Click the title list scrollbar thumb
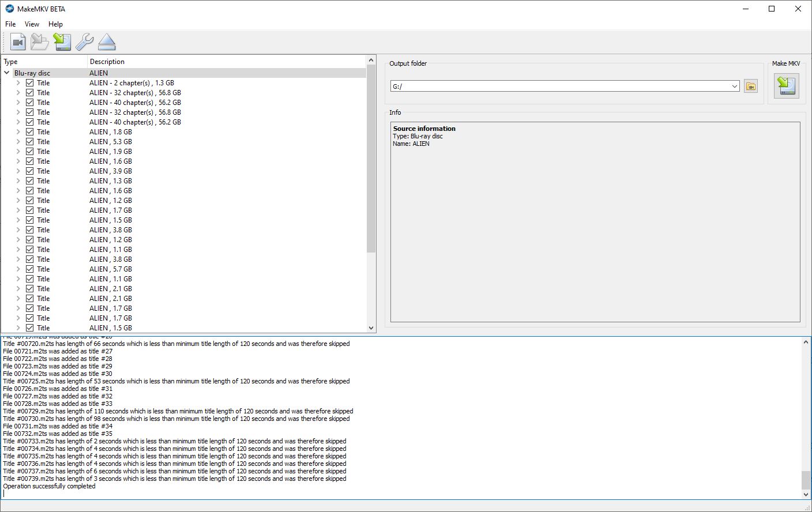The width and height of the screenshot is (812, 512). 371,160
